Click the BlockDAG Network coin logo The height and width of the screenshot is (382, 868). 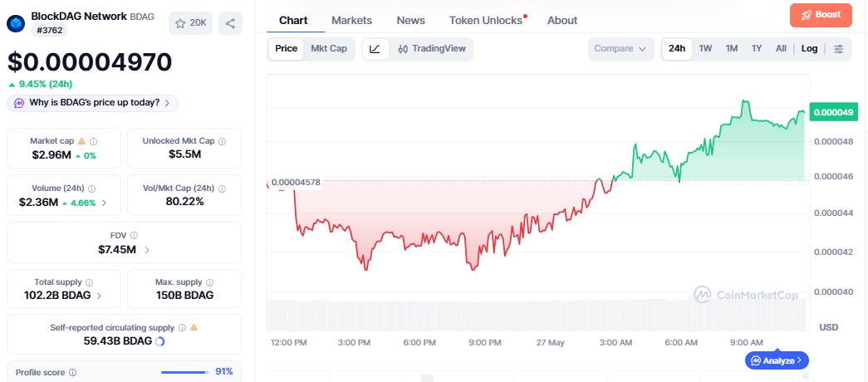[16, 23]
